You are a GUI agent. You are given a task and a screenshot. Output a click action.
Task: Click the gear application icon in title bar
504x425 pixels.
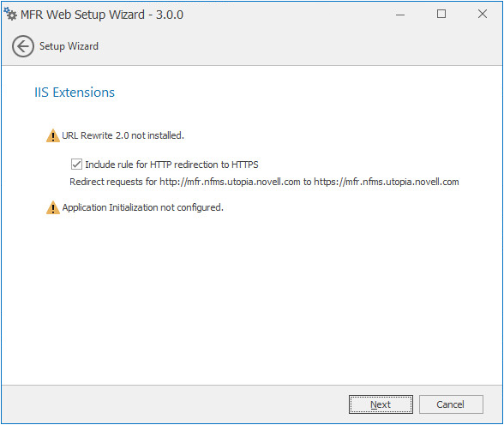point(10,14)
